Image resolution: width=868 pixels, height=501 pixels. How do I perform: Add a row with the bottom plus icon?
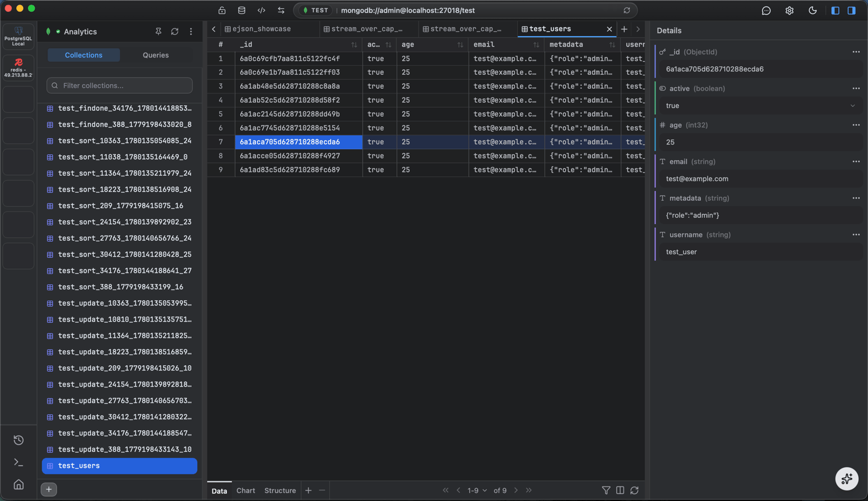click(x=309, y=491)
